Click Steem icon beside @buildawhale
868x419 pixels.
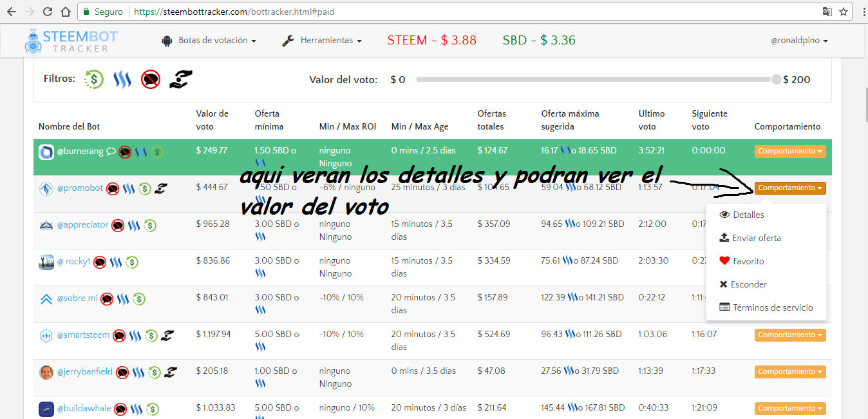point(137,409)
